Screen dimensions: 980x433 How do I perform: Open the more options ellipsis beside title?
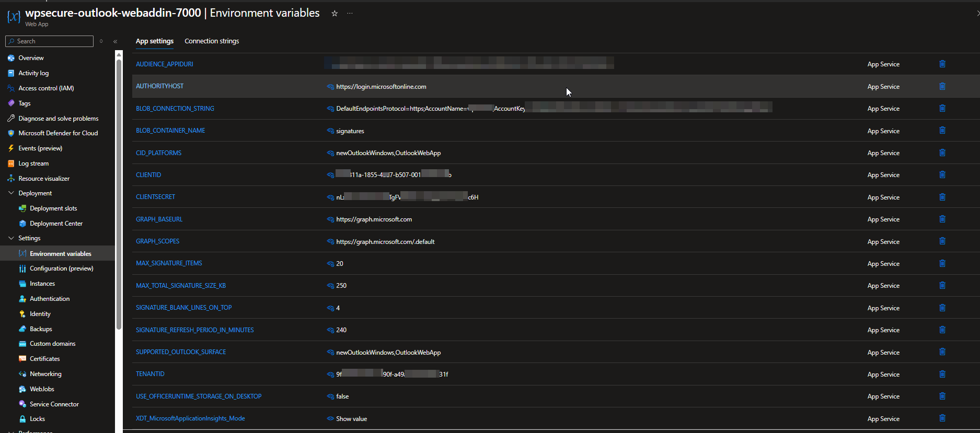[350, 14]
